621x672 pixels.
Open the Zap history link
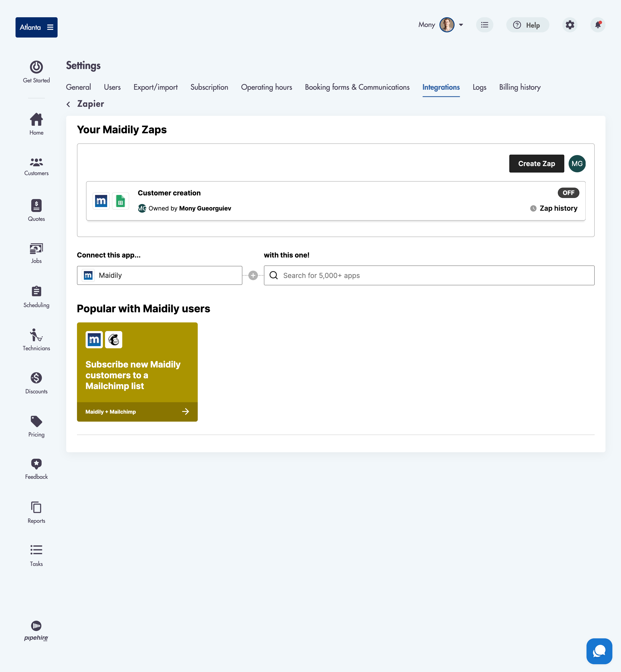558,208
